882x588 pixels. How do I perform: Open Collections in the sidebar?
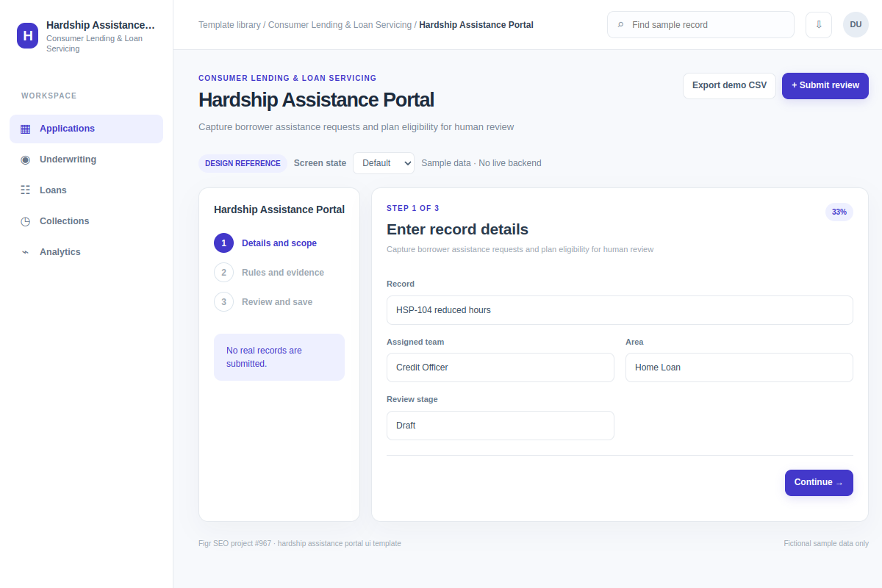[x=86, y=221]
